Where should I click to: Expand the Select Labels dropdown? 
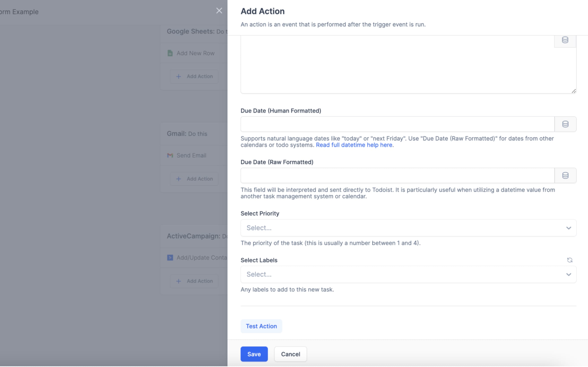(569, 274)
